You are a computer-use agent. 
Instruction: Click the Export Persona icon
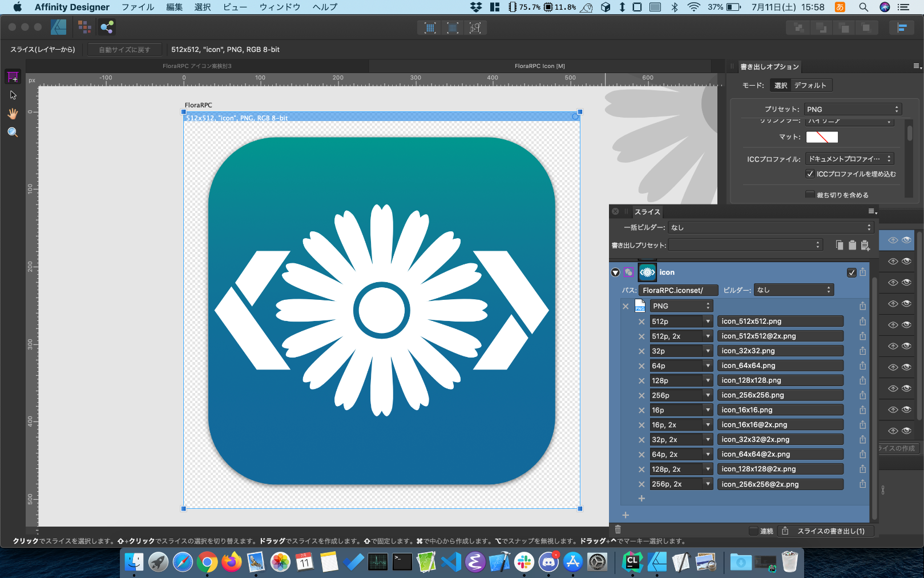pos(107,27)
